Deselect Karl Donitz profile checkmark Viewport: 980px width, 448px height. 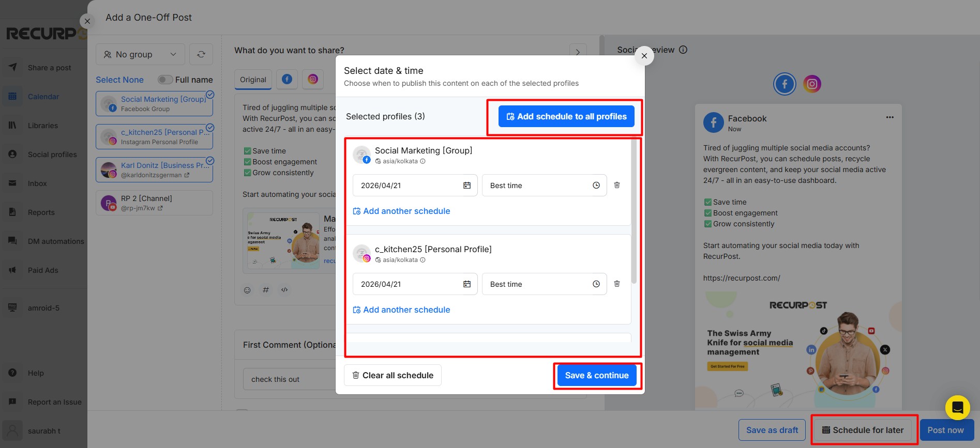click(210, 161)
